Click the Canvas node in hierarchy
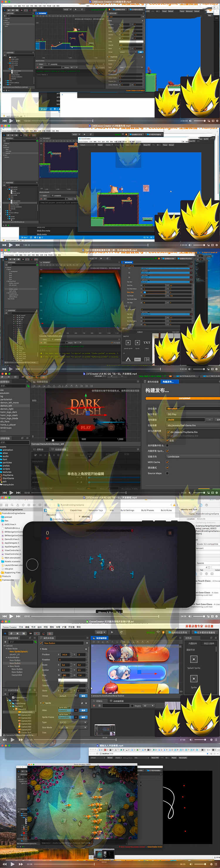 click(x=9, y=646)
